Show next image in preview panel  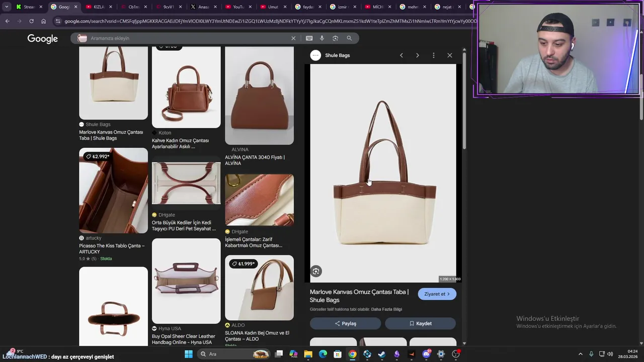pyautogui.click(x=417, y=55)
